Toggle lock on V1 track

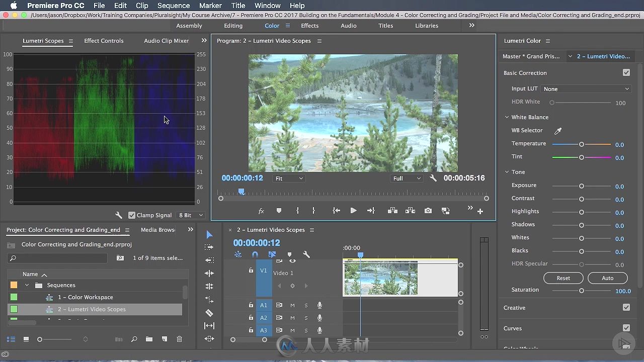[251, 270]
